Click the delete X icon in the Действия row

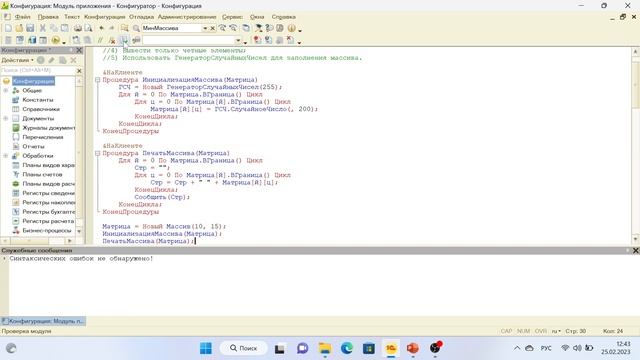pyautogui.click(x=73, y=60)
